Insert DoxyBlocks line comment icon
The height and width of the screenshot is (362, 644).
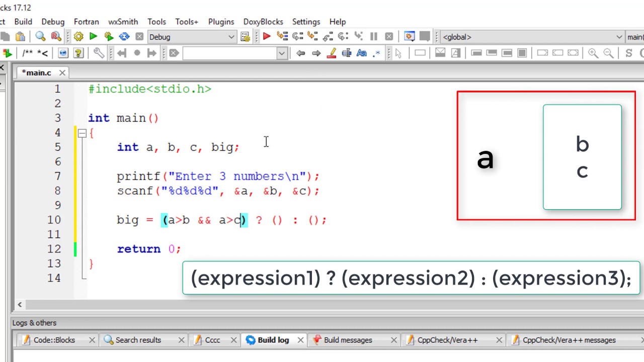click(43, 53)
